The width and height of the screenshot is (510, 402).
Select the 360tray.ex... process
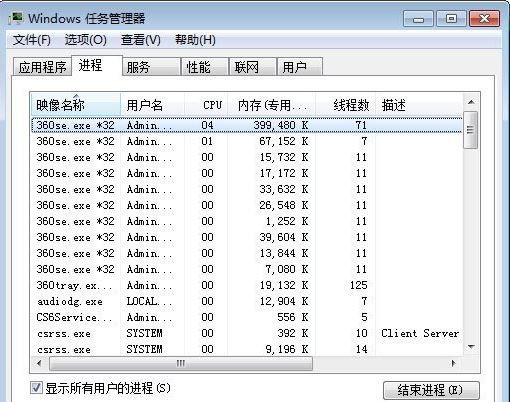247,285
